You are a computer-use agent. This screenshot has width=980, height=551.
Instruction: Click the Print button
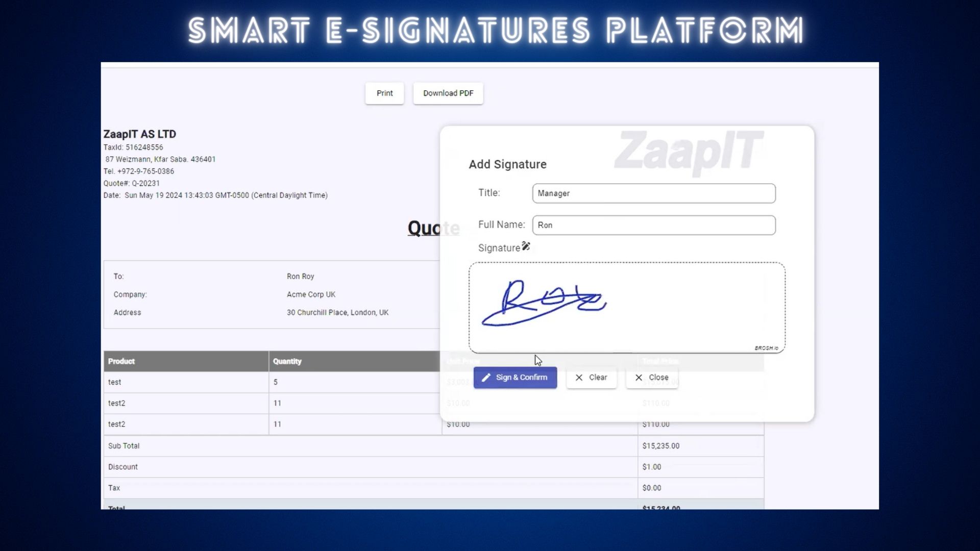pyautogui.click(x=384, y=93)
